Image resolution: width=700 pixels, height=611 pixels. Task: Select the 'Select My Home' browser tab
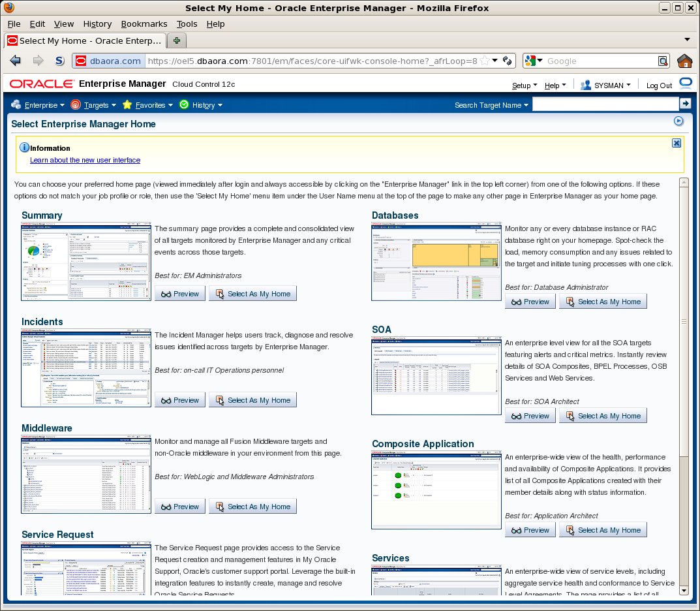click(x=85, y=40)
